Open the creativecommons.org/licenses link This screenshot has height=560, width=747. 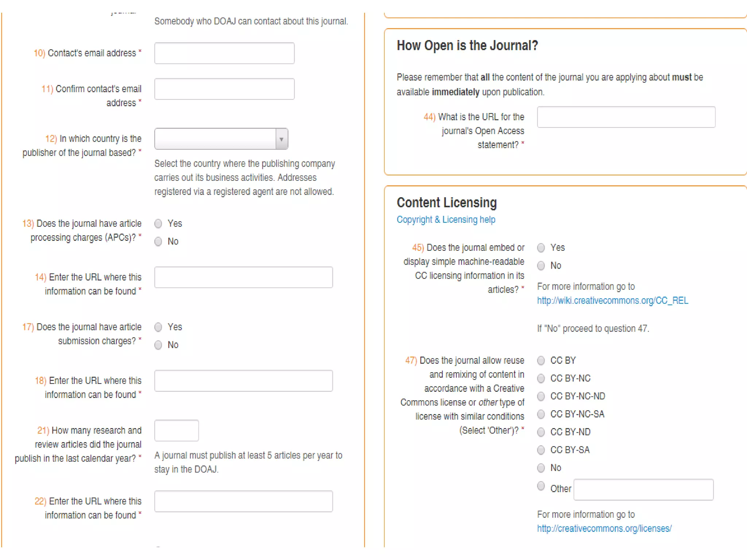pyautogui.click(x=604, y=528)
